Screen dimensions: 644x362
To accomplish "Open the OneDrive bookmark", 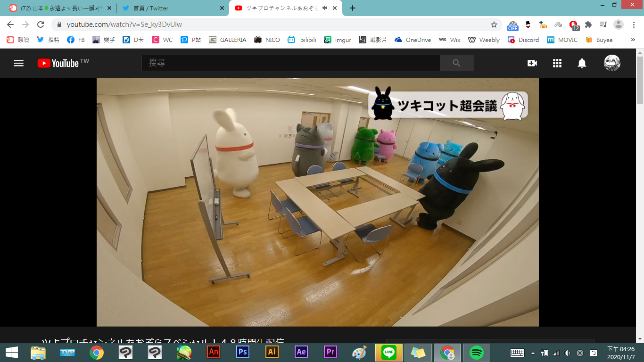I will tap(413, 40).
